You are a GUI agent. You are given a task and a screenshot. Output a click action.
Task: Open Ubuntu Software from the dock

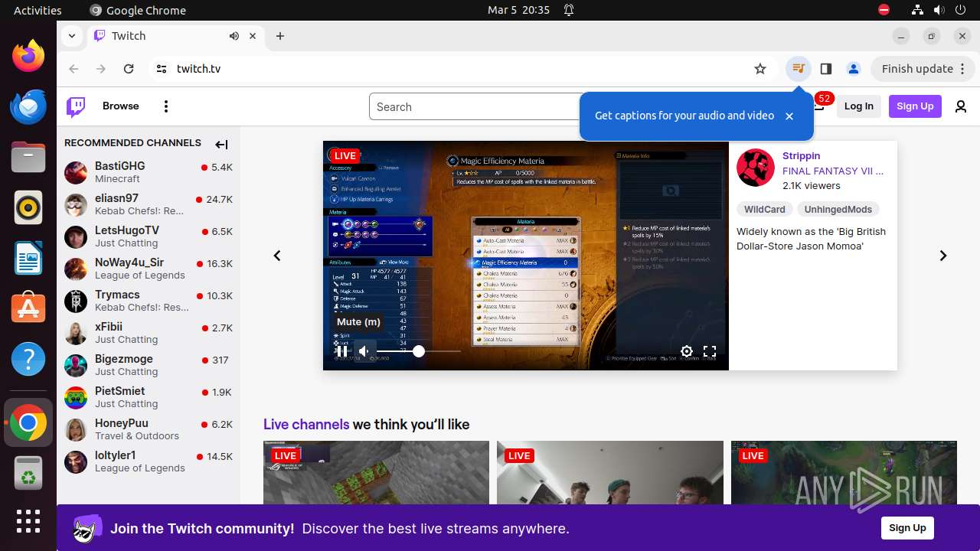28,308
